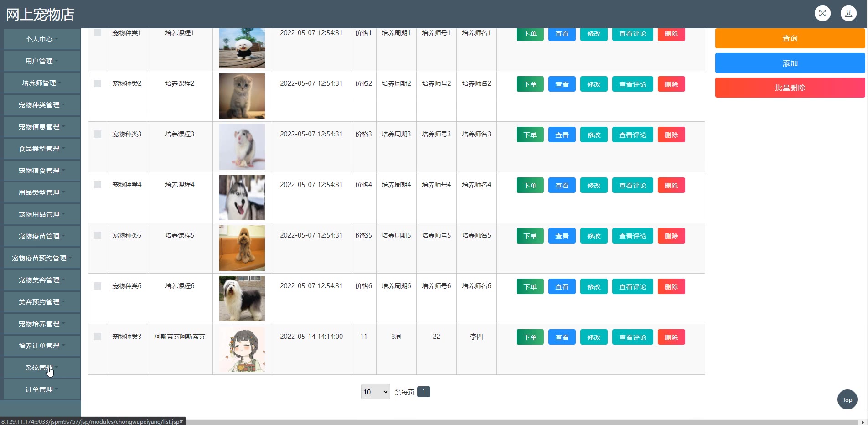Open the 宠物培养管理 menu item
868x425 pixels.
click(42, 324)
